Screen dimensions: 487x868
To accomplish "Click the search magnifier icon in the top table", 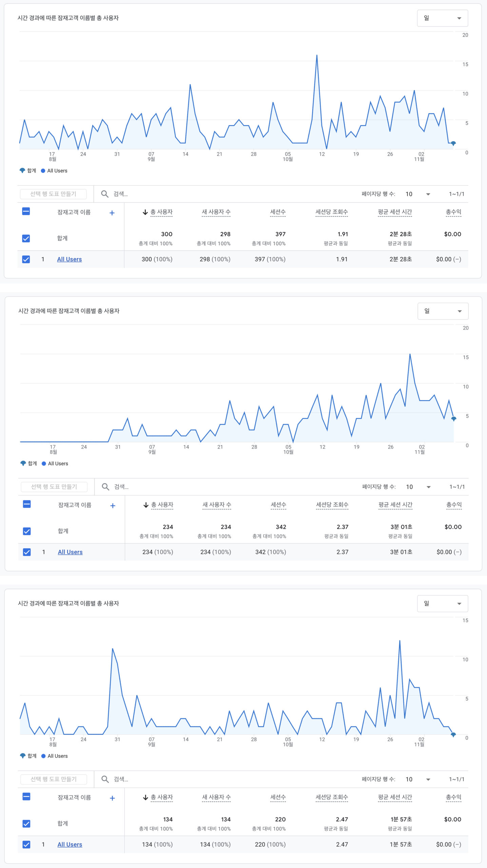I will pos(105,194).
